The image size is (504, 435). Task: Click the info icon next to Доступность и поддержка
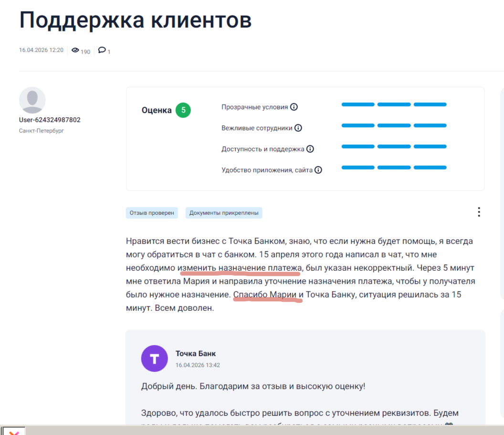[310, 149]
